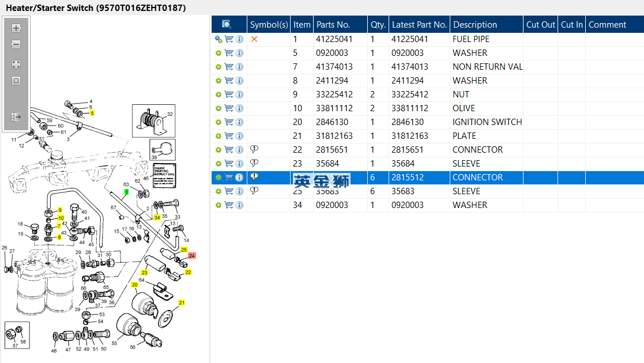Open info for IGNITION SWITCH row
644x363 pixels.
point(239,122)
